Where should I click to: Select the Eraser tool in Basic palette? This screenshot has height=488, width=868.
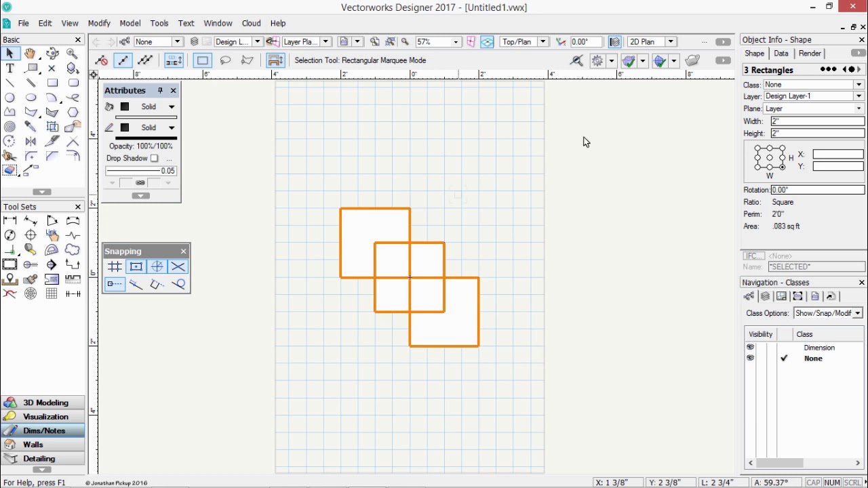[x=9, y=170]
